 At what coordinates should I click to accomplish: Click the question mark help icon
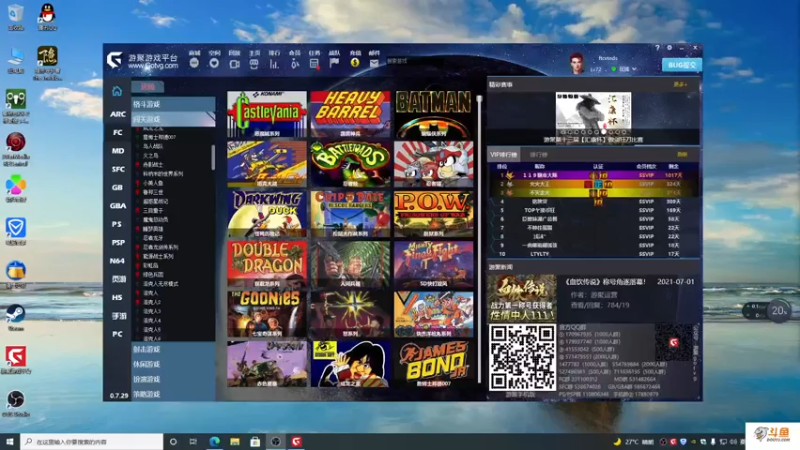click(657, 47)
